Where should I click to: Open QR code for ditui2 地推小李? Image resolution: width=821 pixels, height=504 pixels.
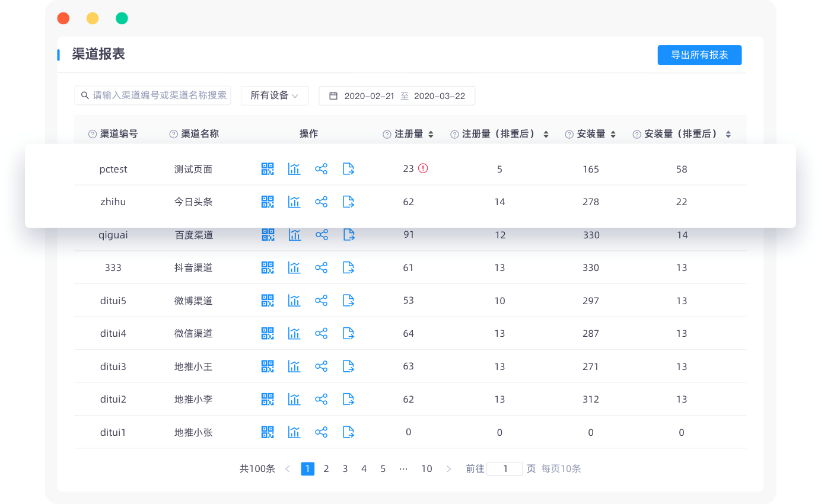(x=268, y=399)
